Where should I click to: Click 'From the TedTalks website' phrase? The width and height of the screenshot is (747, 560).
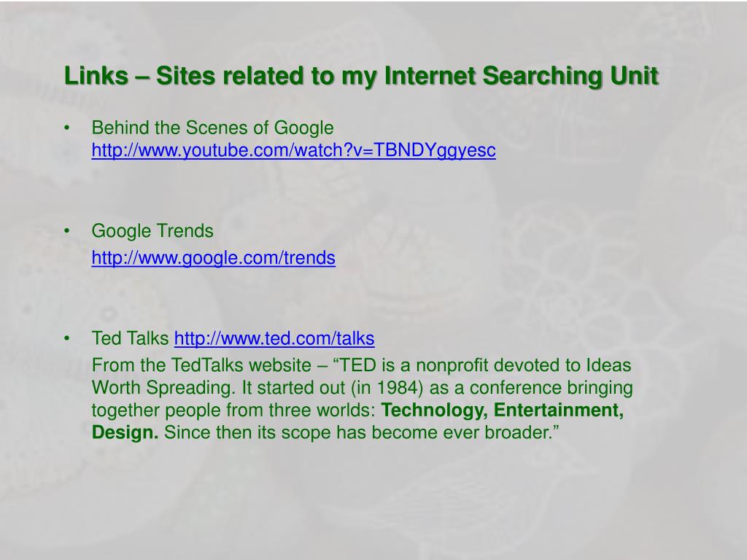(201, 365)
